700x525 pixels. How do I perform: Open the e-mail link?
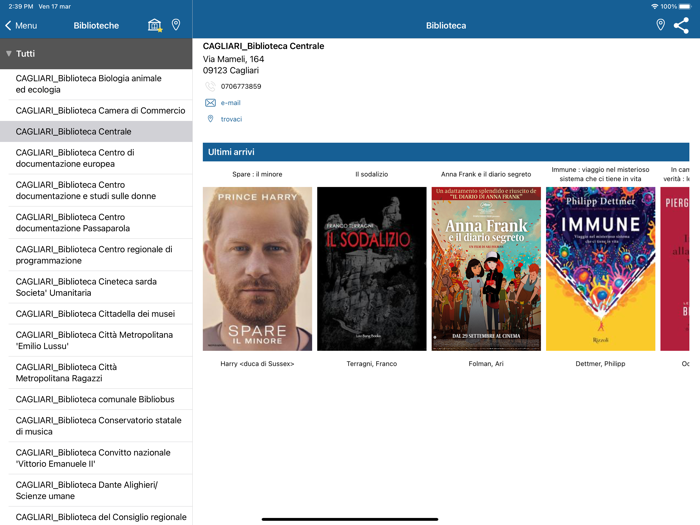(x=230, y=103)
